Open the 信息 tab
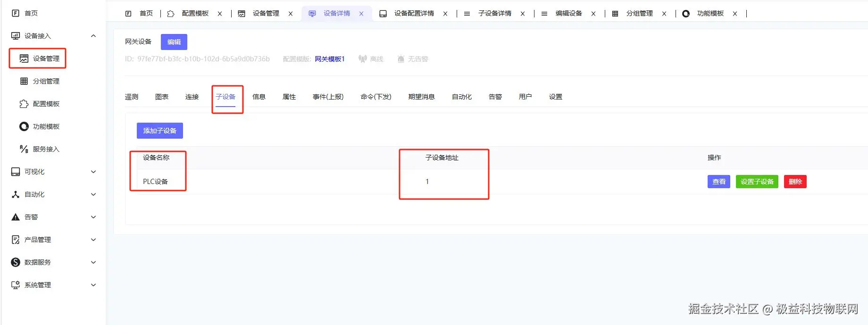The image size is (868, 325). (259, 97)
